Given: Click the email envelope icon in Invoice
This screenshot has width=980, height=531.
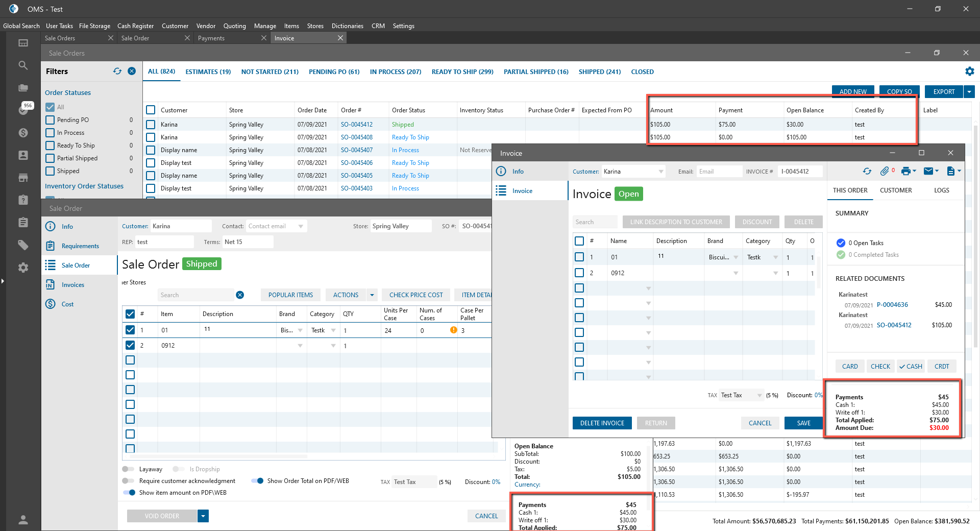Looking at the screenshot, I should (928, 172).
